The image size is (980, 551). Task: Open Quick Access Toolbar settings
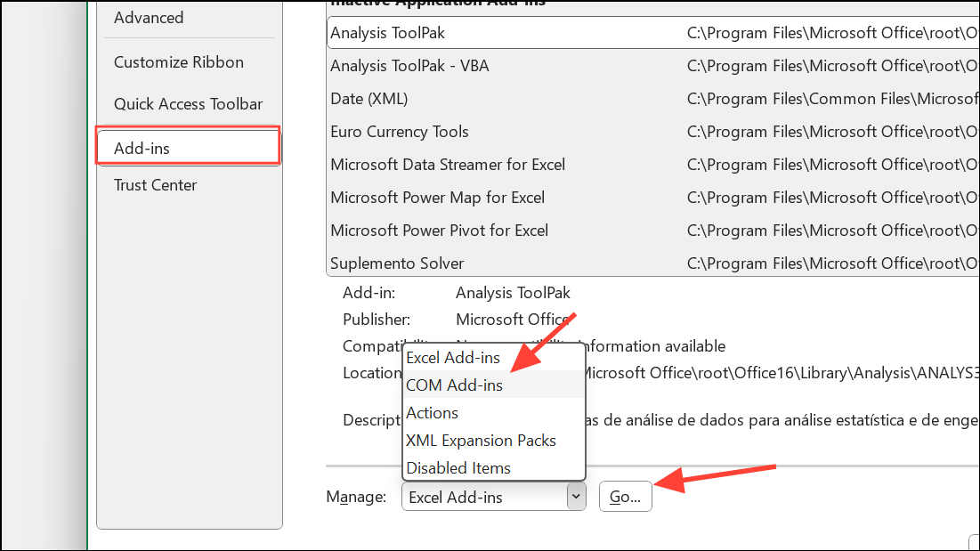click(x=188, y=103)
